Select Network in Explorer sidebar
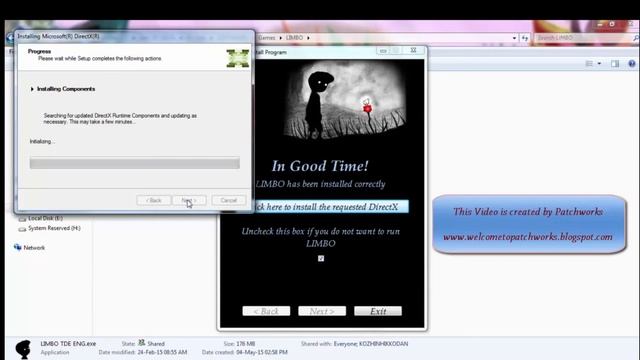The height and width of the screenshot is (360, 640). pos(34,248)
